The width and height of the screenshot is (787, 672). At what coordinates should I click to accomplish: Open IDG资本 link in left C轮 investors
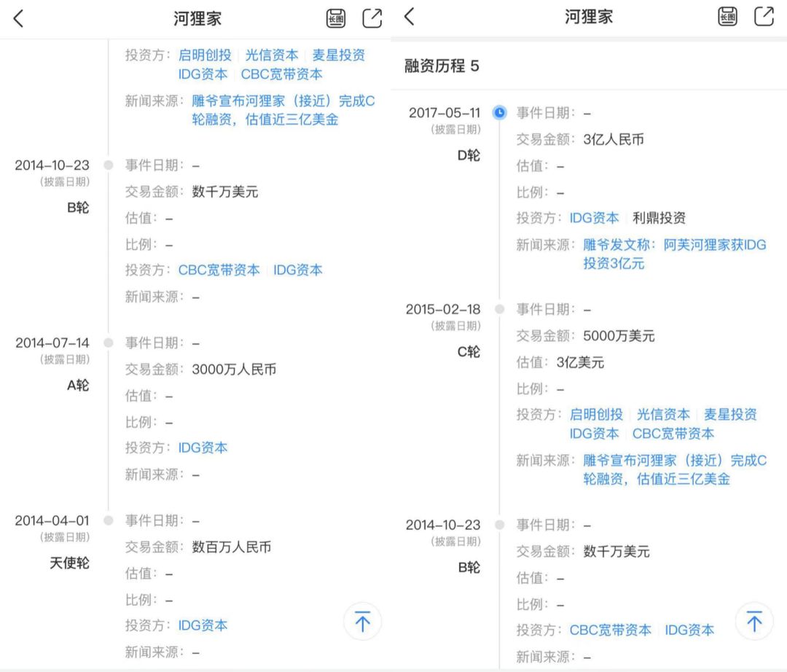tap(203, 74)
